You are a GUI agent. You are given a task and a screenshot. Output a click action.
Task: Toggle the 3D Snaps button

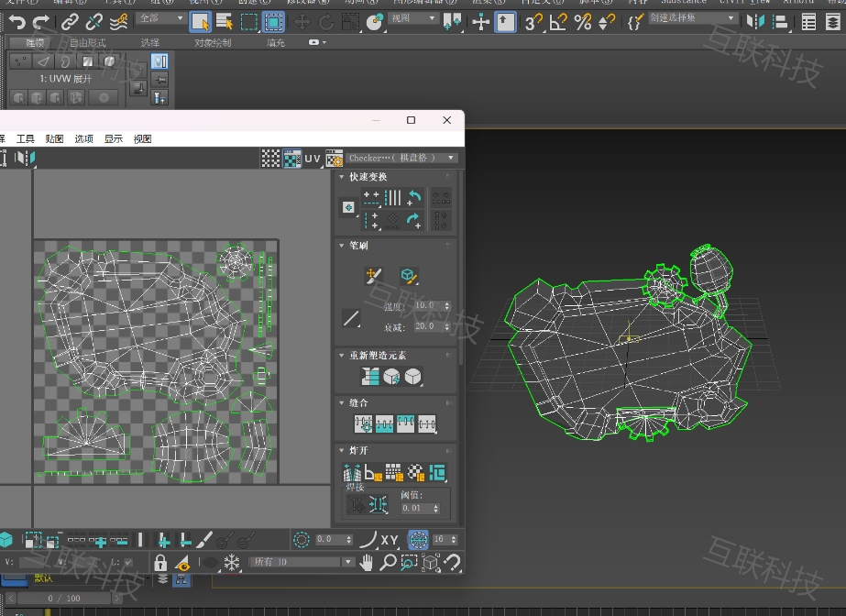(x=533, y=22)
